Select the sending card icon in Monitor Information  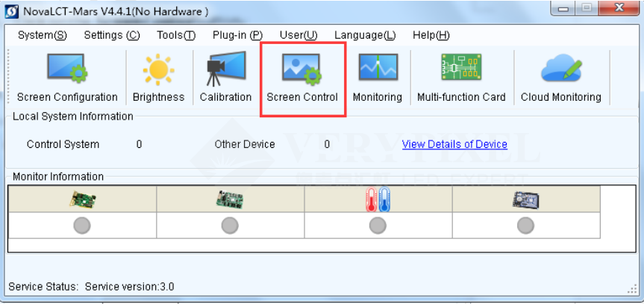coord(83,199)
